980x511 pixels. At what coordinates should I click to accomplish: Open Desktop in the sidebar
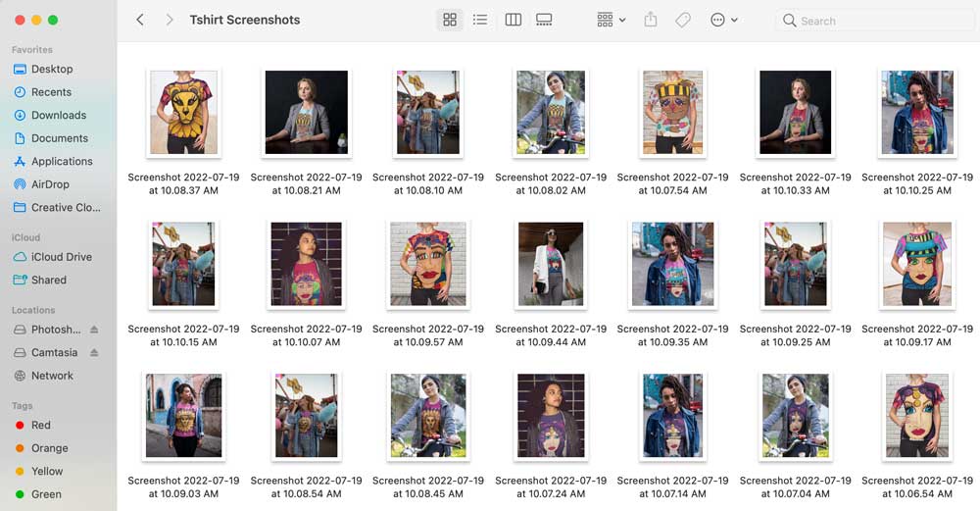pos(53,69)
